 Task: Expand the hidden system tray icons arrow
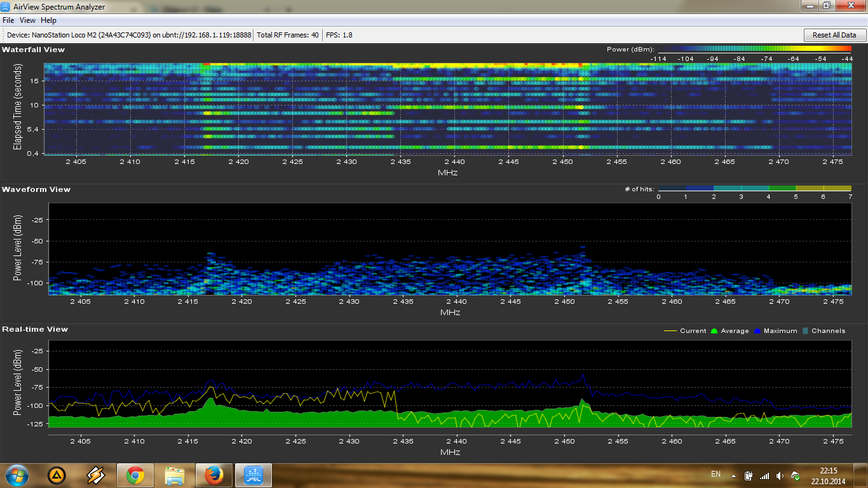(x=734, y=475)
